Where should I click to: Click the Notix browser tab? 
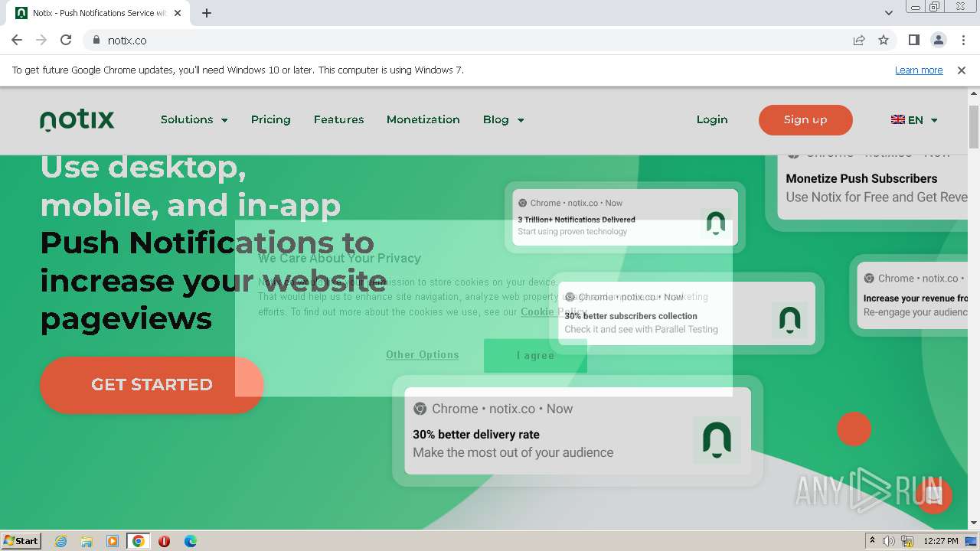(x=100, y=13)
